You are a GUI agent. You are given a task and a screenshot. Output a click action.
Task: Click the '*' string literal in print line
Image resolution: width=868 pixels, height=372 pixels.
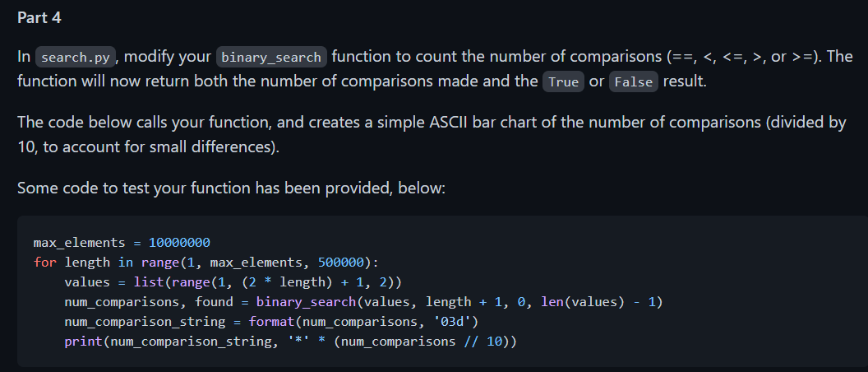(298, 342)
